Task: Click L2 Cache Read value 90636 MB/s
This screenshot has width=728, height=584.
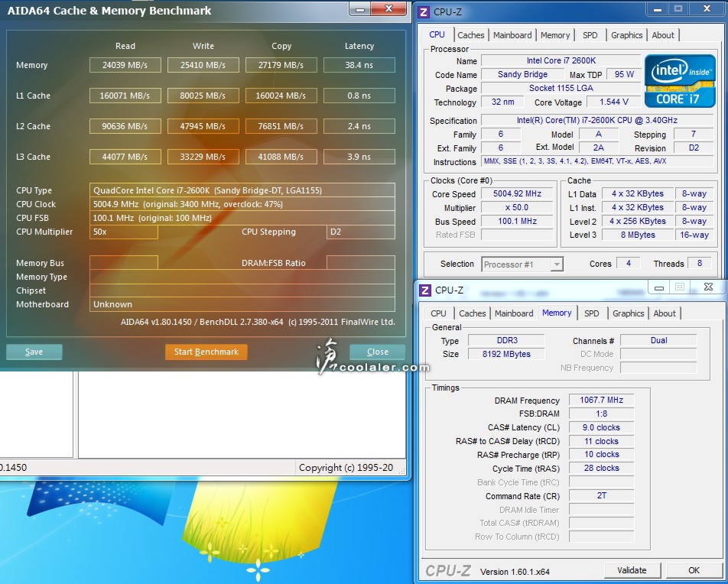Action: [x=125, y=126]
